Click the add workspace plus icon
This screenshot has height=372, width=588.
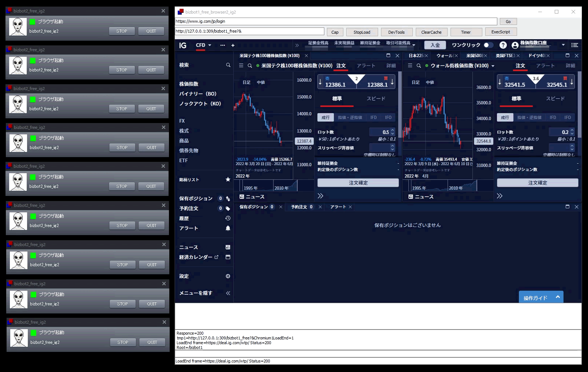[233, 45]
